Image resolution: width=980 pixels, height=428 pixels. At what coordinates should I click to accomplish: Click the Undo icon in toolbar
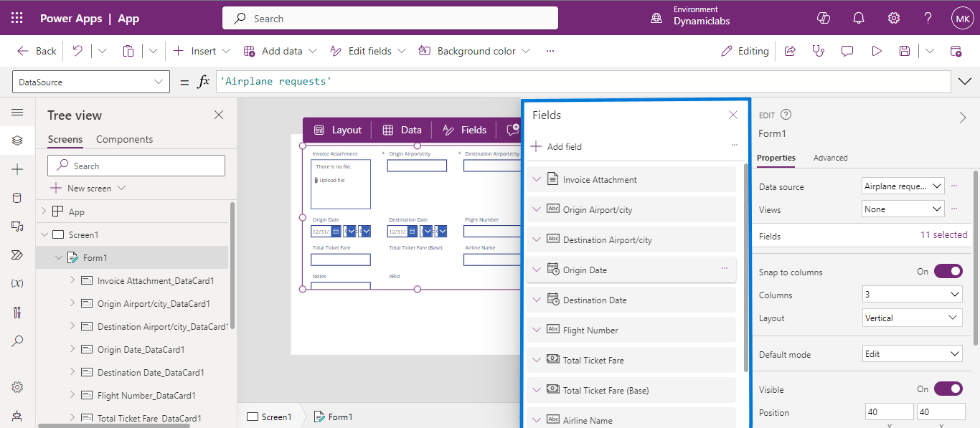pos(77,51)
